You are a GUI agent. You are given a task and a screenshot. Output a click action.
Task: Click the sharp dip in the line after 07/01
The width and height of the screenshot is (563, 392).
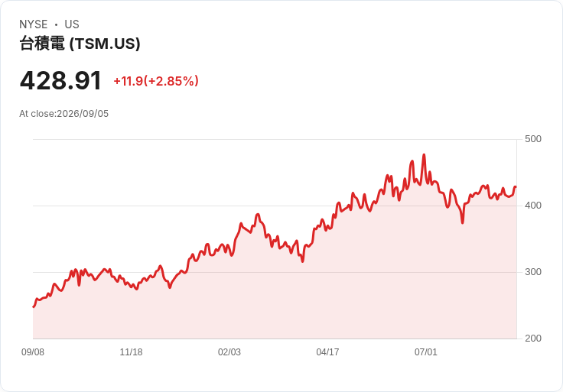(463, 222)
